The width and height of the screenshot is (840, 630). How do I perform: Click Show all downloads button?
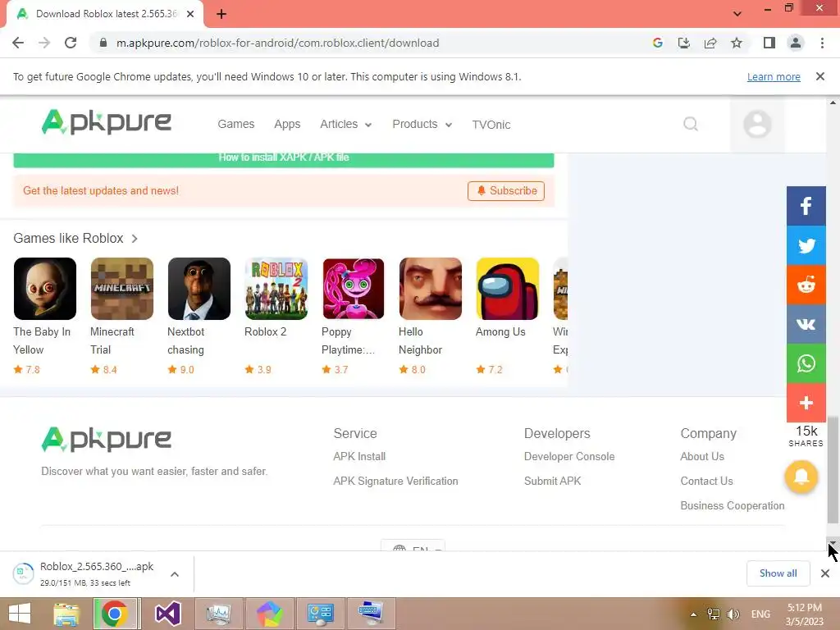pos(778,573)
